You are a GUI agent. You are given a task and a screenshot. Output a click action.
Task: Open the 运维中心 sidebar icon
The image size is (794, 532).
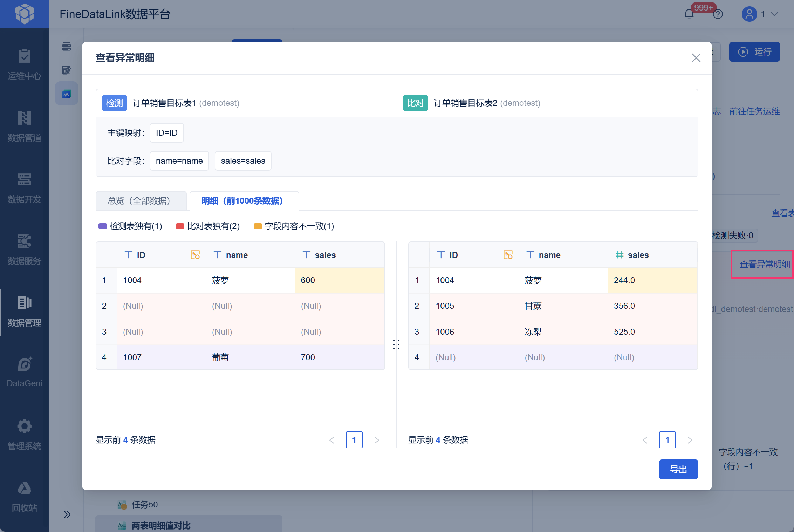(x=24, y=56)
